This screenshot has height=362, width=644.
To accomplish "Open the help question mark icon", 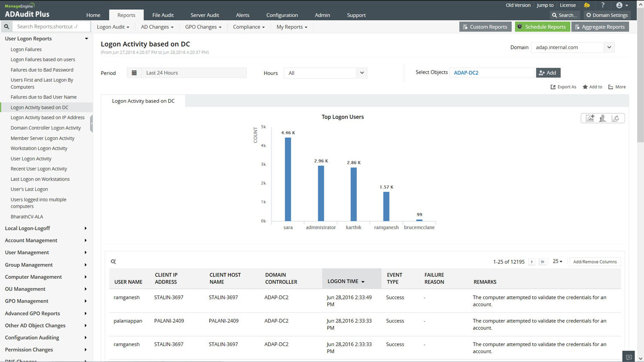I will tap(603, 5).
